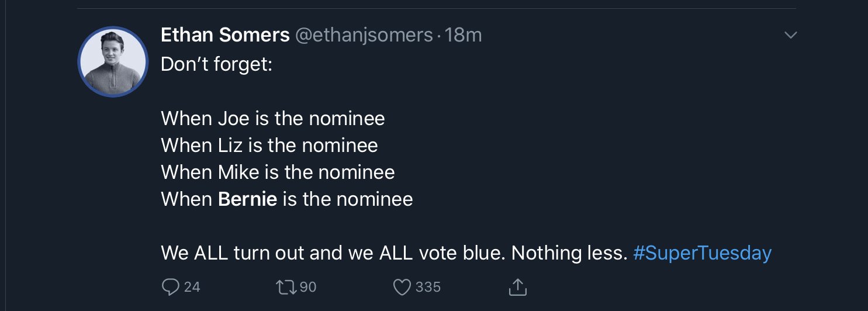
Task: Open the Ethan Somers display name link
Action: coord(225,35)
